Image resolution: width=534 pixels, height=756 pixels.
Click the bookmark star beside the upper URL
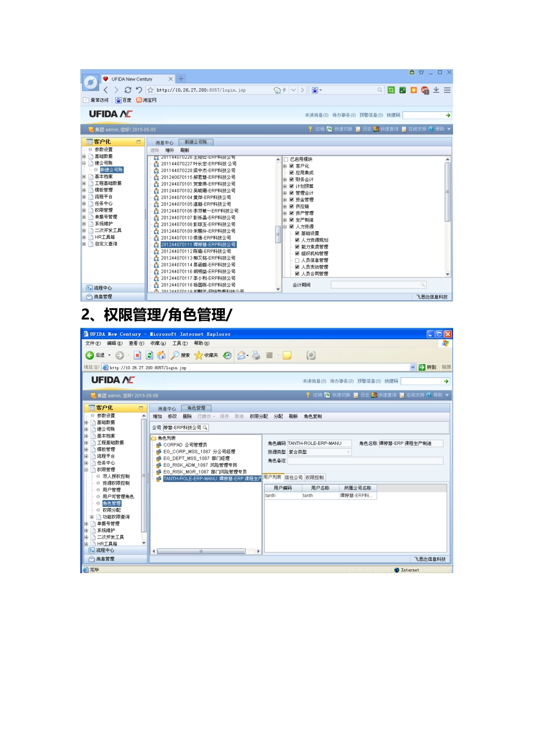(150, 90)
